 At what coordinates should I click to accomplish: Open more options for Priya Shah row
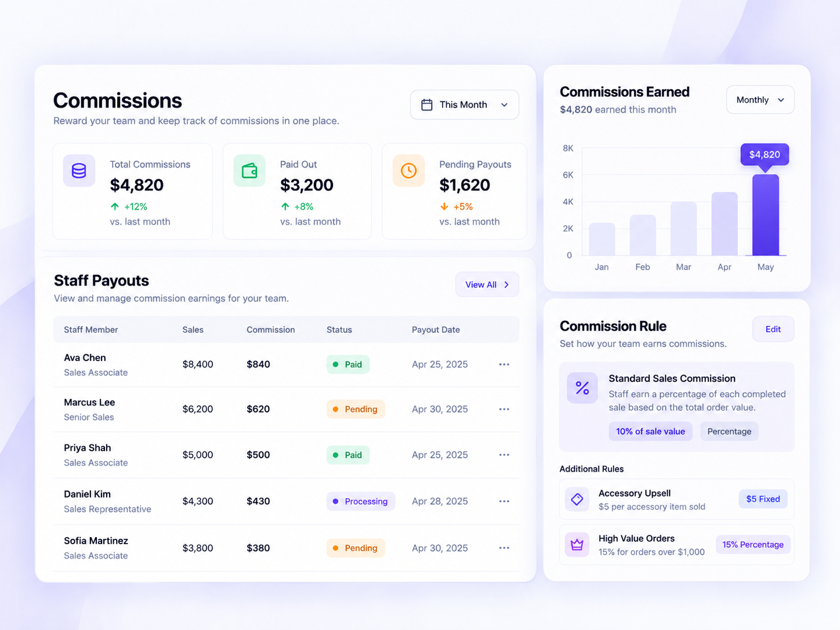[504, 455]
